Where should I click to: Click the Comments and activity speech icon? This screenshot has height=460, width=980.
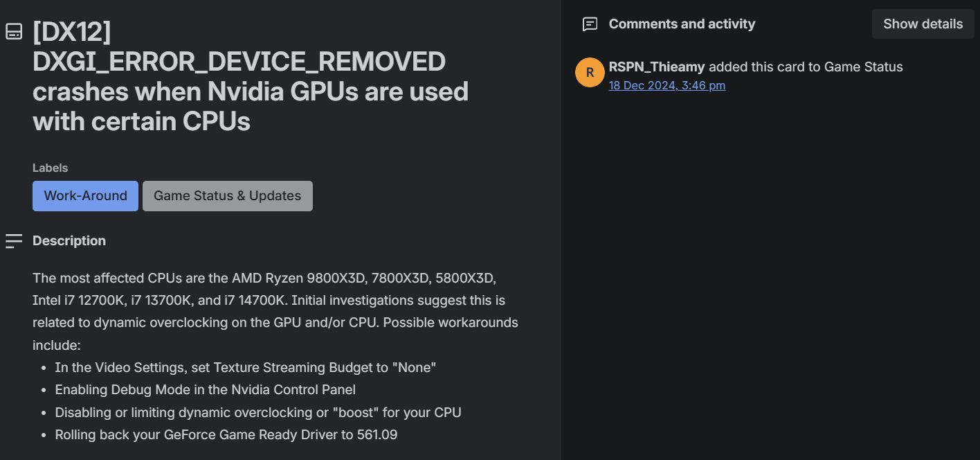click(590, 24)
